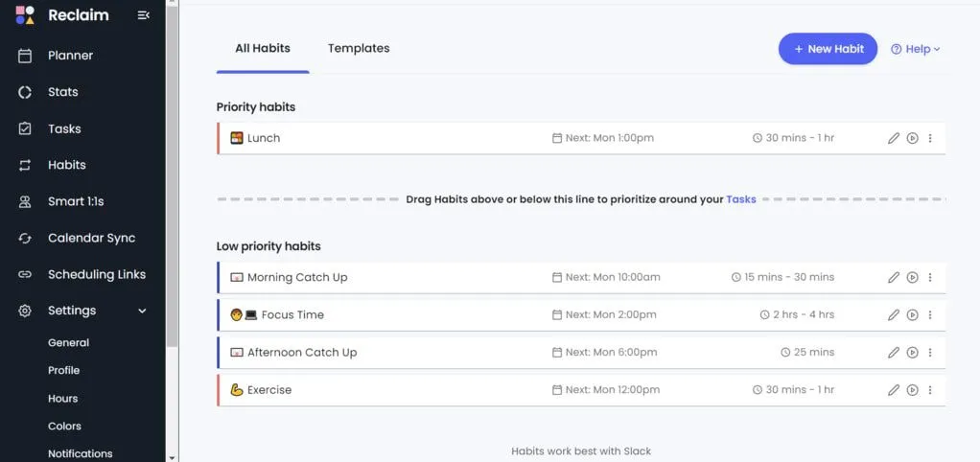Click the Smart 1:1s people icon
Screen dimensions: 980x462
[x=26, y=202]
